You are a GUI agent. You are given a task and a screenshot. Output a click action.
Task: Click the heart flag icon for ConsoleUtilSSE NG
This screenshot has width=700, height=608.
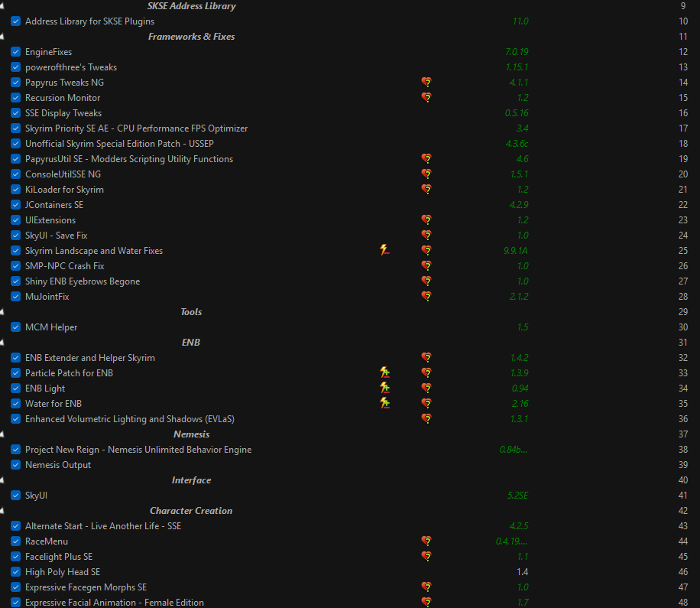point(426,174)
